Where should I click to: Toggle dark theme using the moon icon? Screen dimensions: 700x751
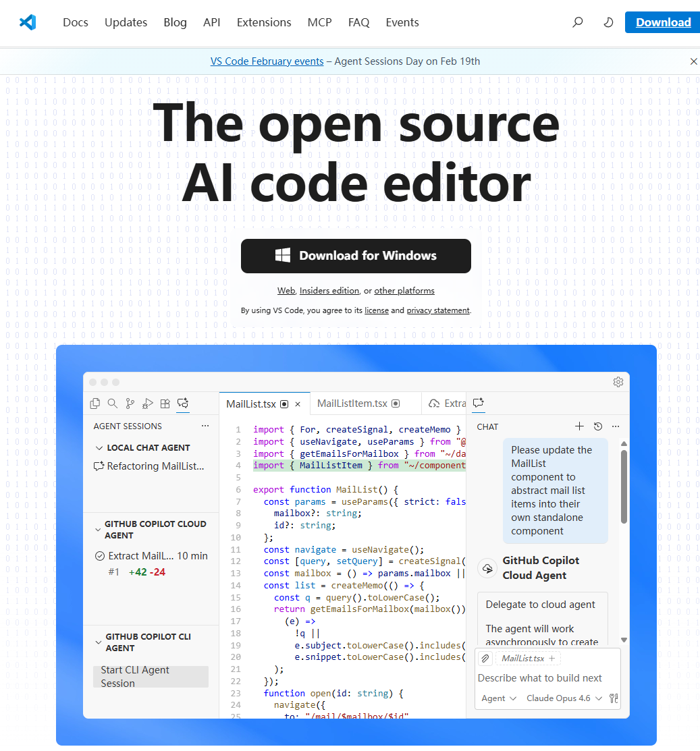coord(608,22)
